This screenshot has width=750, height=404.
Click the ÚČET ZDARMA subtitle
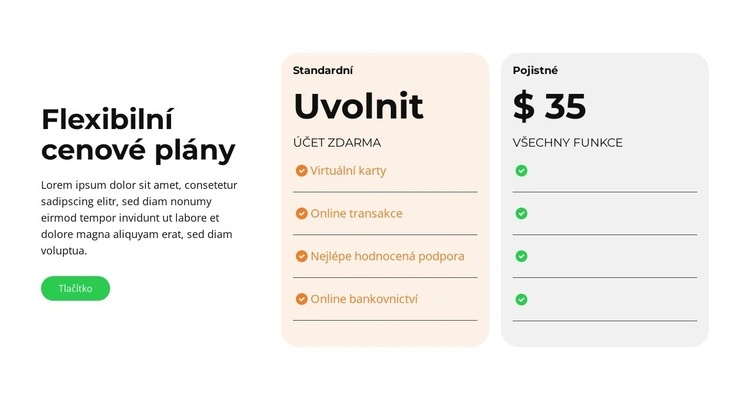337,143
